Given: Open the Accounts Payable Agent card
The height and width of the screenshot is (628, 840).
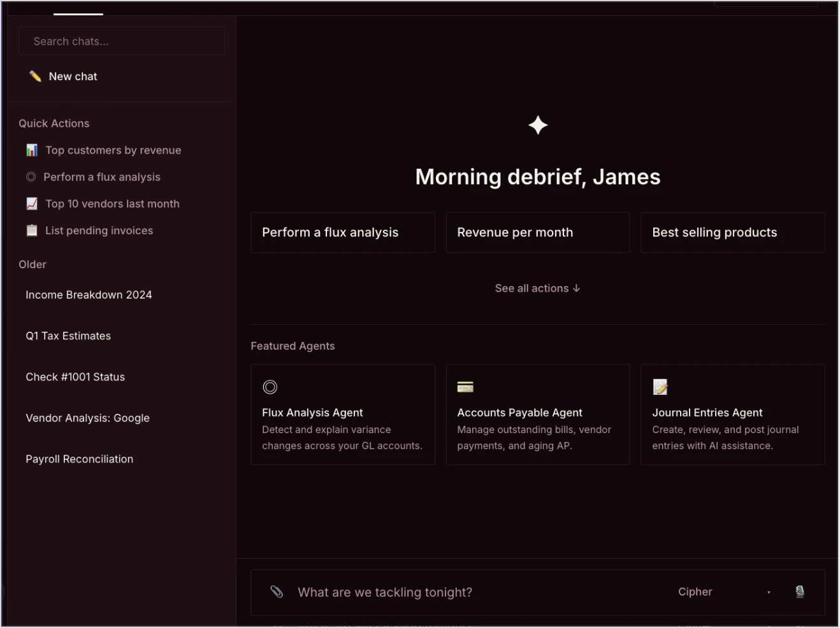Looking at the screenshot, I should [538, 415].
